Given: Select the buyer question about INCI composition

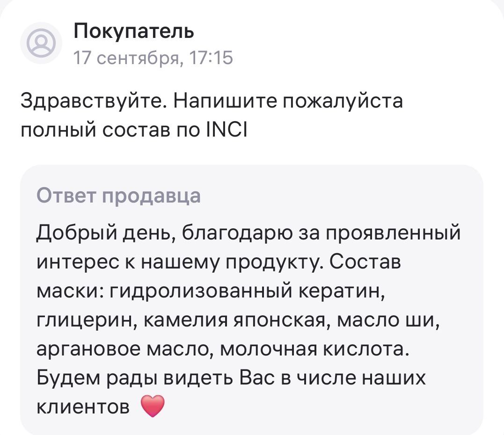Looking at the screenshot, I should point(212,116).
